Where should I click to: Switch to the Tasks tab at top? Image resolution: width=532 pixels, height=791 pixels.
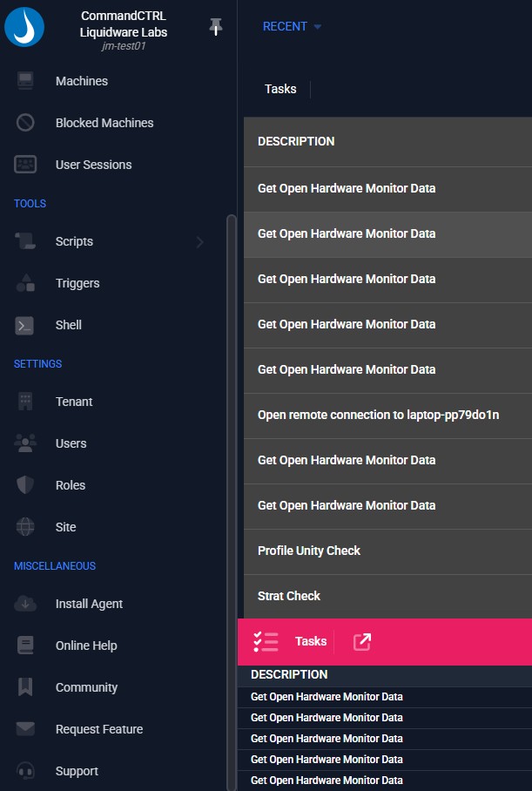(x=280, y=89)
